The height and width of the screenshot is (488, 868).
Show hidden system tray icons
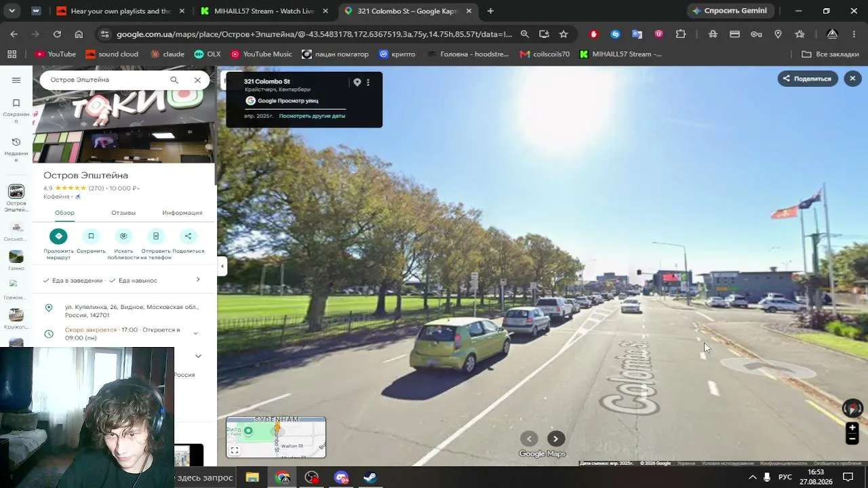click(752, 477)
